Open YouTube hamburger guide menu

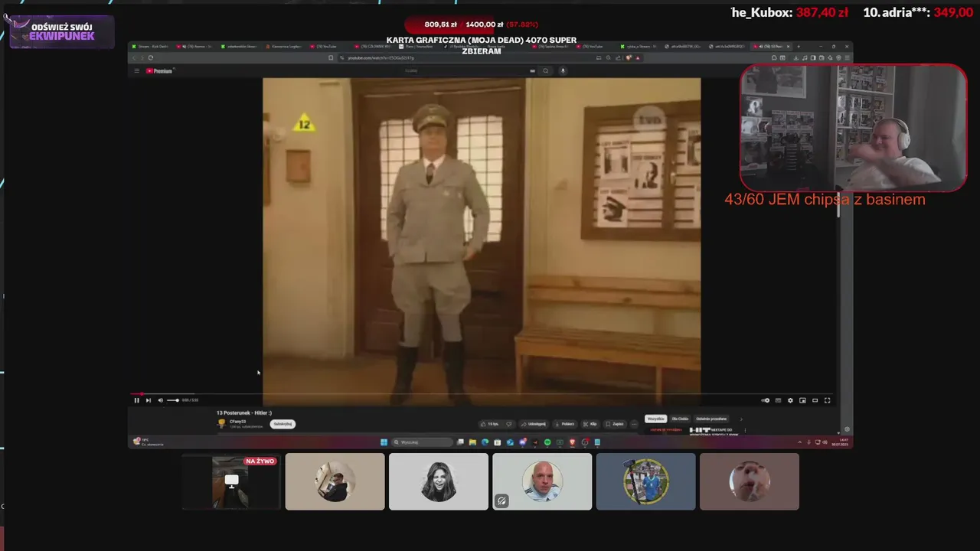click(137, 70)
